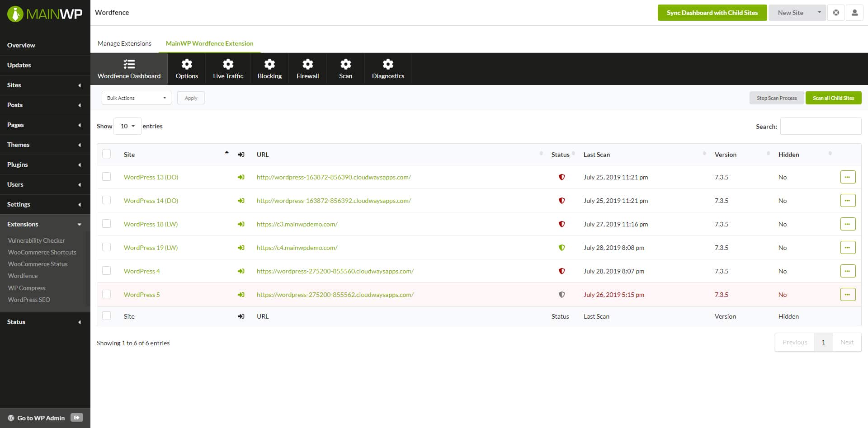Viewport: 868px width, 428px height.
Task: Open WP Compress in the Extensions submenu
Action: click(x=27, y=288)
